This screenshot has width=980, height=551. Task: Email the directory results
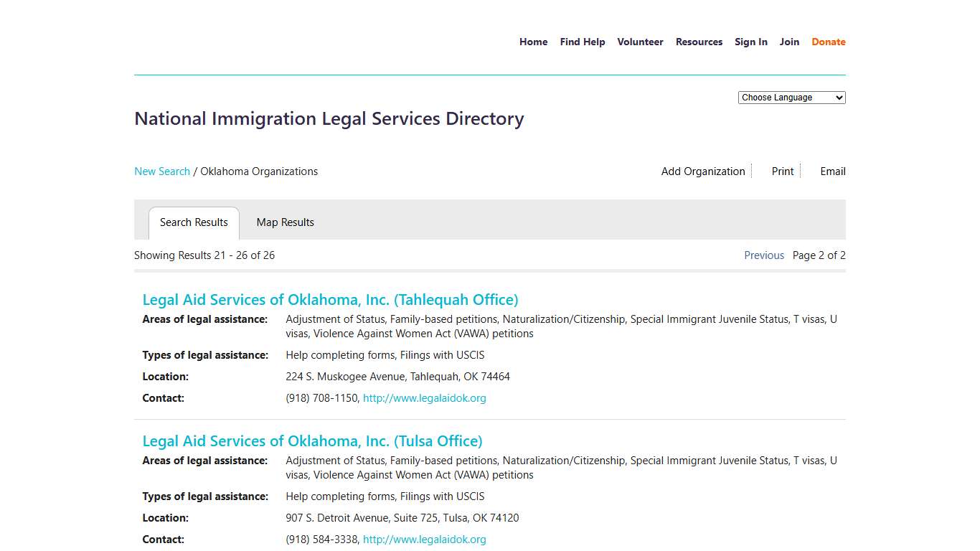(x=832, y=171)
